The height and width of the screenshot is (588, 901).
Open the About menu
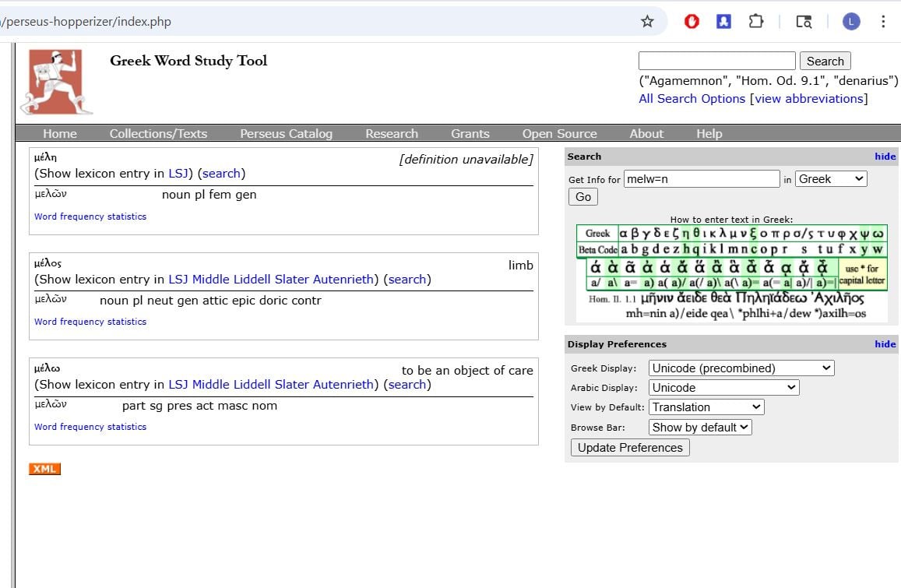646,133
